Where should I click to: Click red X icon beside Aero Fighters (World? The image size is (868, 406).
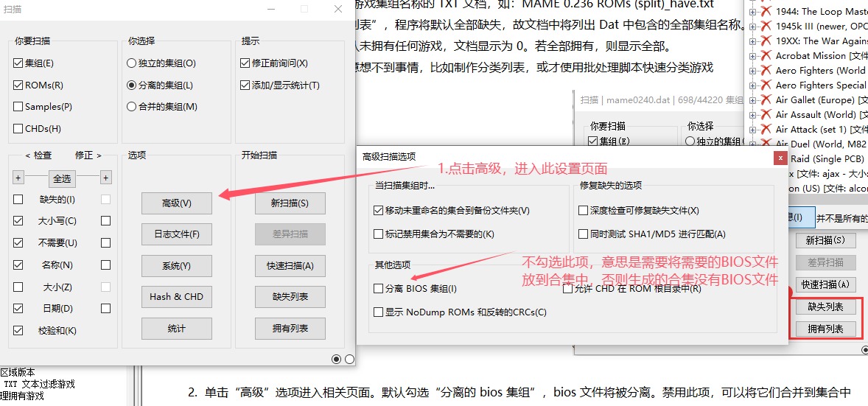tap(766, 70)
